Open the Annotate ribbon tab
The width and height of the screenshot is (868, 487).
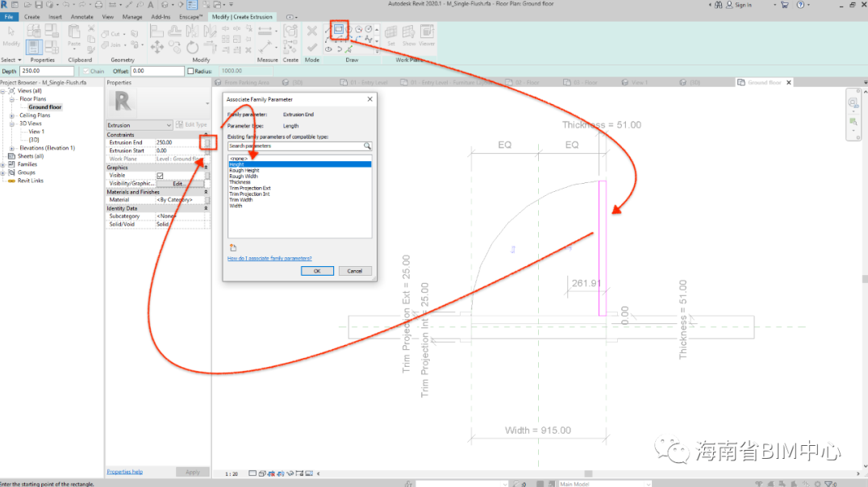tap(81, 16)
